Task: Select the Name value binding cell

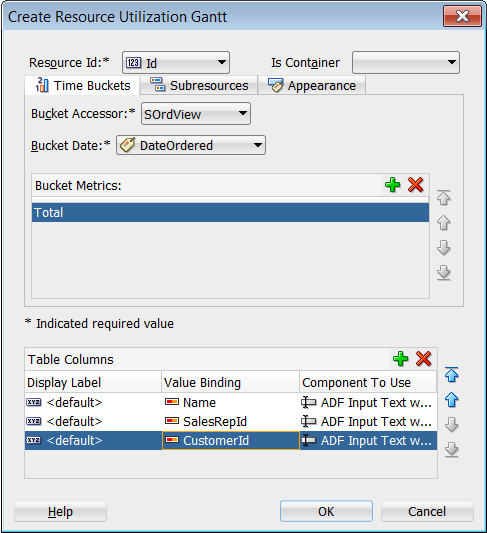Action: pos(230,402)
